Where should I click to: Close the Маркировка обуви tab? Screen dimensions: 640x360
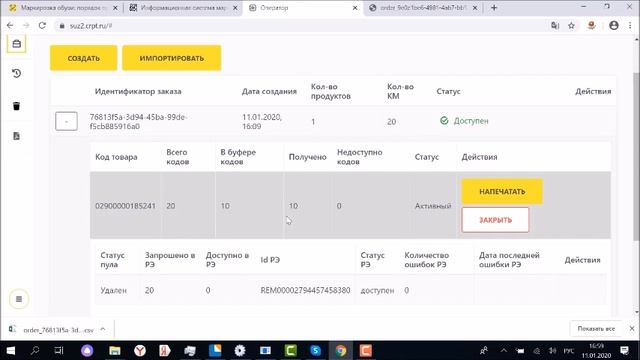(x=115, y=8)
